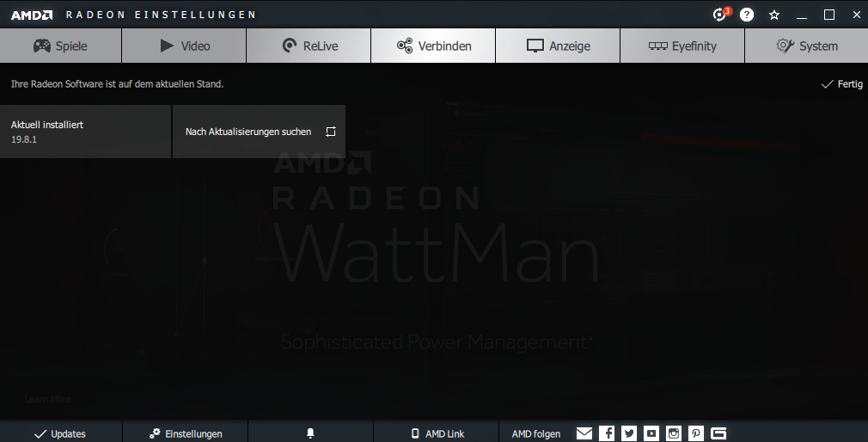Maximize the Radeon Einstellungen window
Image resolution: width=868 pixels, height=442 pixels.
tap(829, 15)
